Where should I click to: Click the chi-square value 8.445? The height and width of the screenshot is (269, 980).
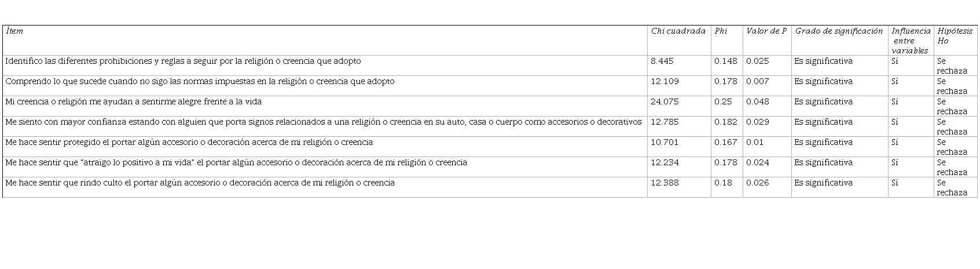pyautogui.click(x=662, y=61)
